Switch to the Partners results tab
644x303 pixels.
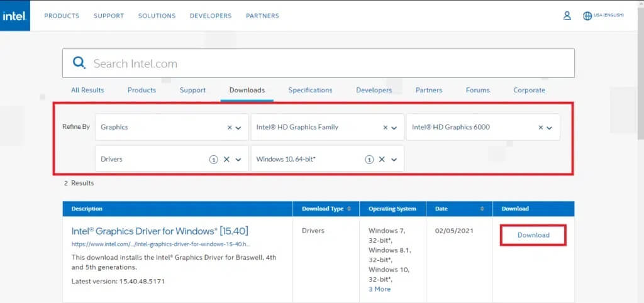(x=429, y=90)
